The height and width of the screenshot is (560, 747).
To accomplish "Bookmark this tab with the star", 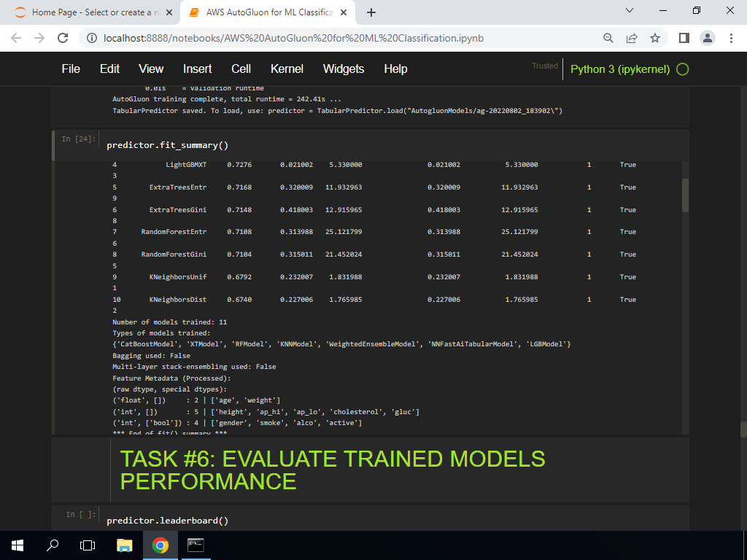I will [655, 38].
